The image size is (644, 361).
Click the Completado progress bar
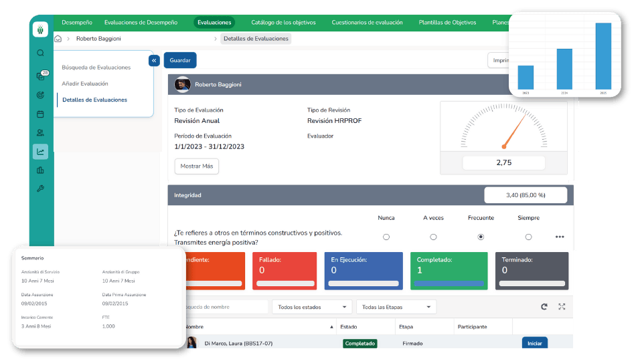click(450, 283)
